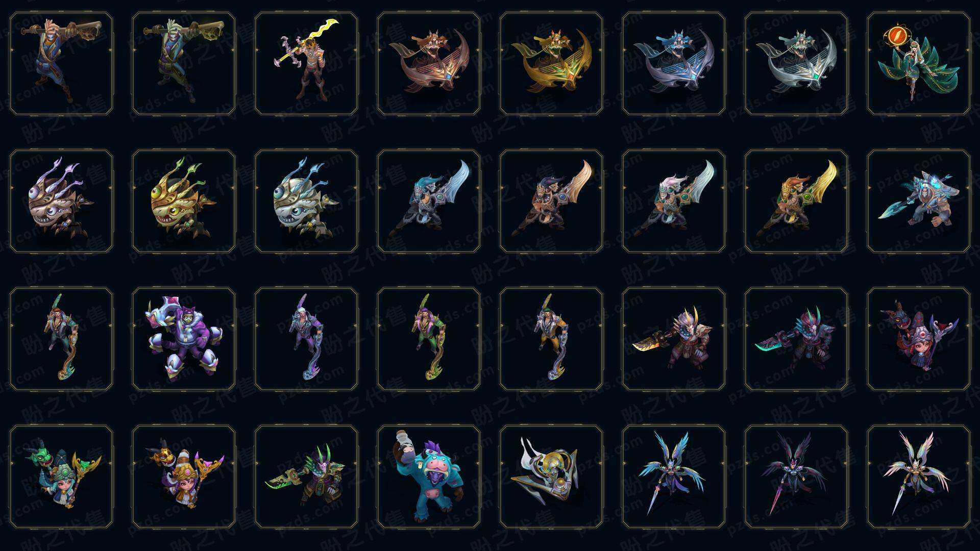The height and width of the screenshot is (551, 980).
Task: Open the blue cow onesie character skin
Action: tap(429, 477)
